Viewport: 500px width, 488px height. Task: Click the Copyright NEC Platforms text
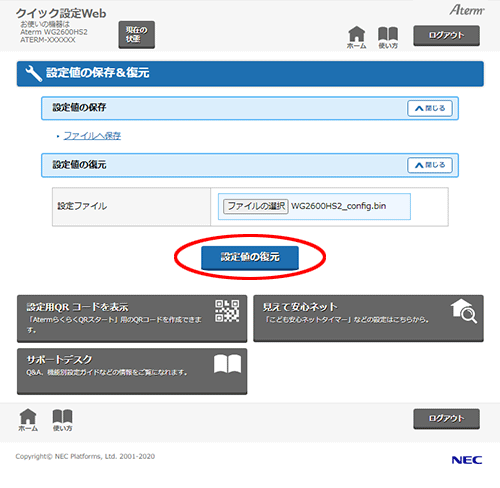pyautogui.click(x=85, y=456)
